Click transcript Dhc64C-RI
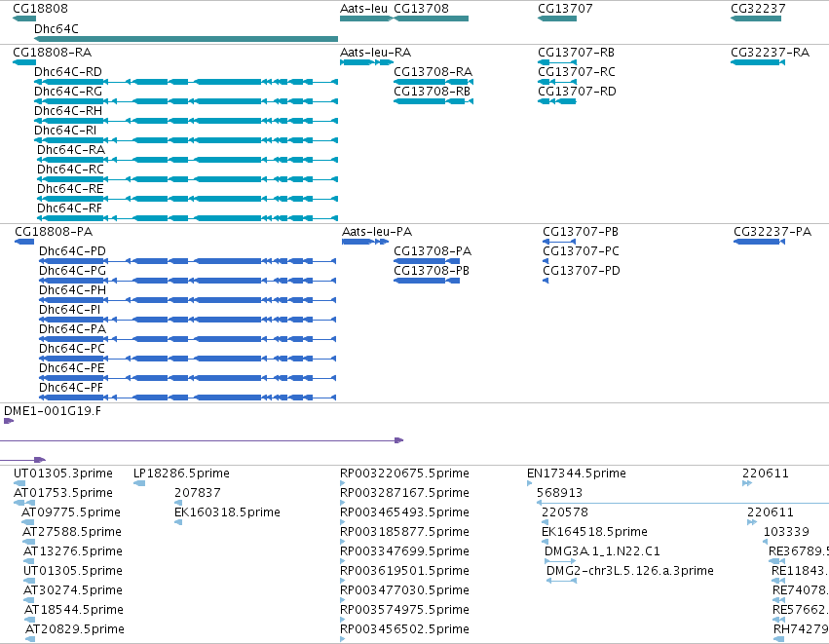This screenshot has height=644, width=829. [65, 131]
